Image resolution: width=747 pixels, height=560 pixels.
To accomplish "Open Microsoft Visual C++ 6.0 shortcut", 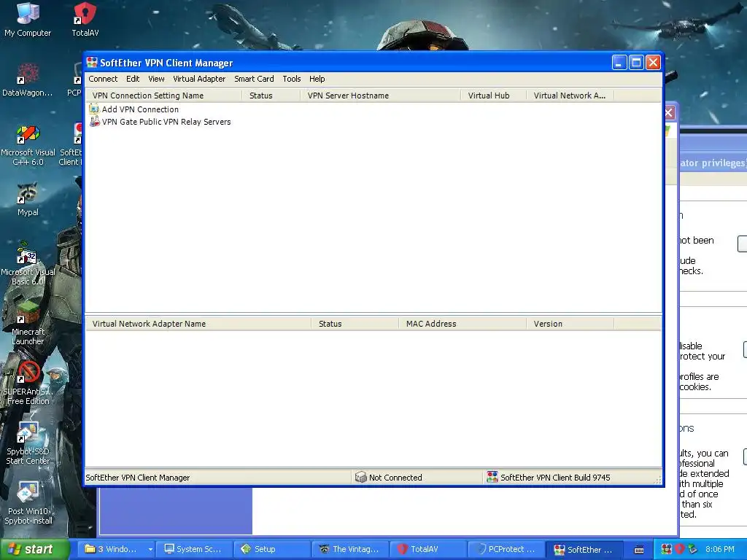I will [x=28, y=145].
